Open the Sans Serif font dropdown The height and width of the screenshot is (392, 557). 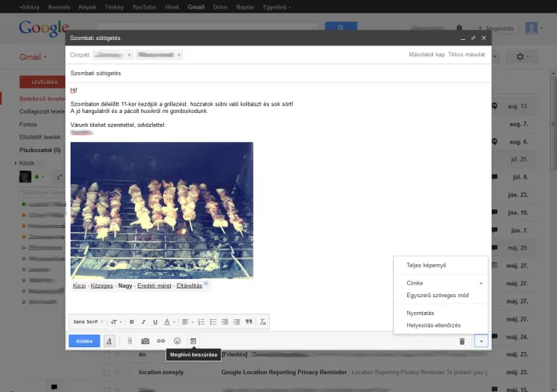tap(88, 321)
